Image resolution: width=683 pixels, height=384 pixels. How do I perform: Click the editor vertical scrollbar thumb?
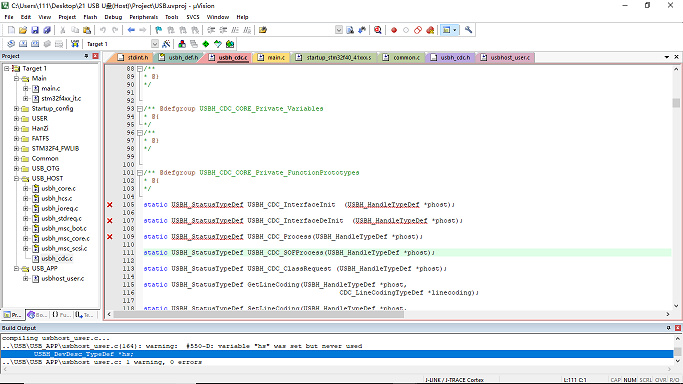click(x=676, y=103)
